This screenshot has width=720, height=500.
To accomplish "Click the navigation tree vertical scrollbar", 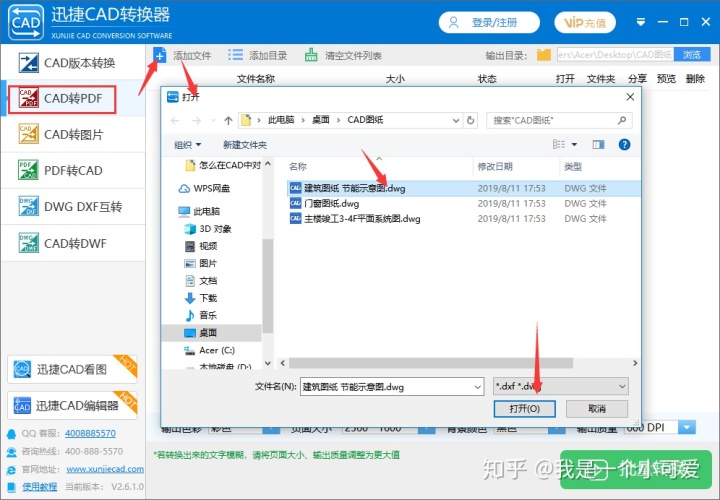I will click(268, 285).
